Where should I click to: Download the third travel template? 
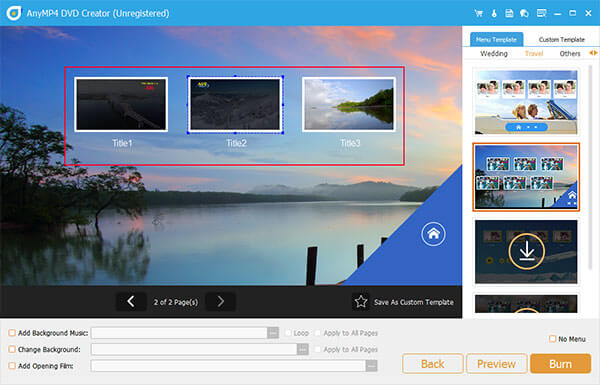pos(526,251)
